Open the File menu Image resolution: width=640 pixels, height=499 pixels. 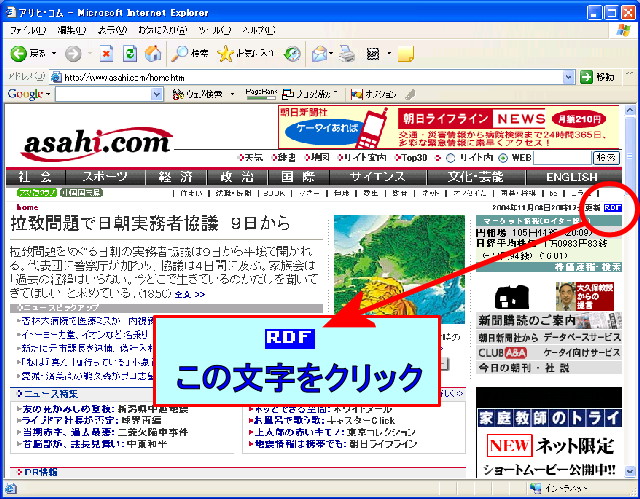(x=28, y=30)
